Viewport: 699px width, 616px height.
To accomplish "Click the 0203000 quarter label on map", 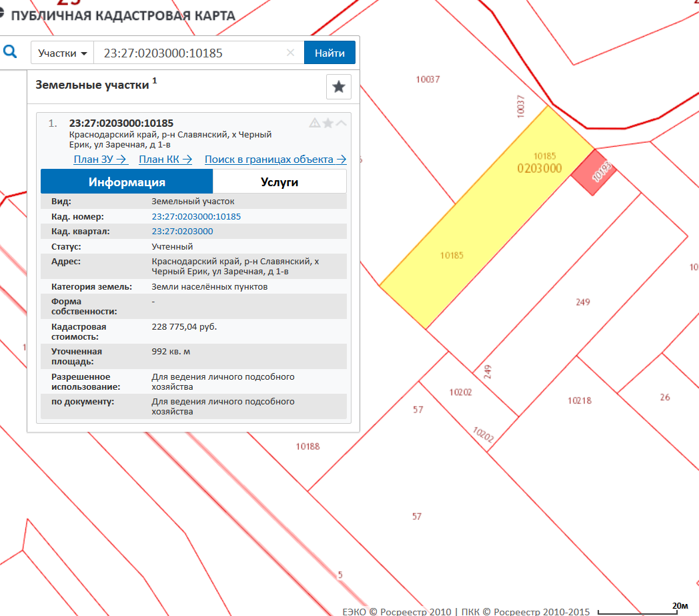I will tap(540, 168).
